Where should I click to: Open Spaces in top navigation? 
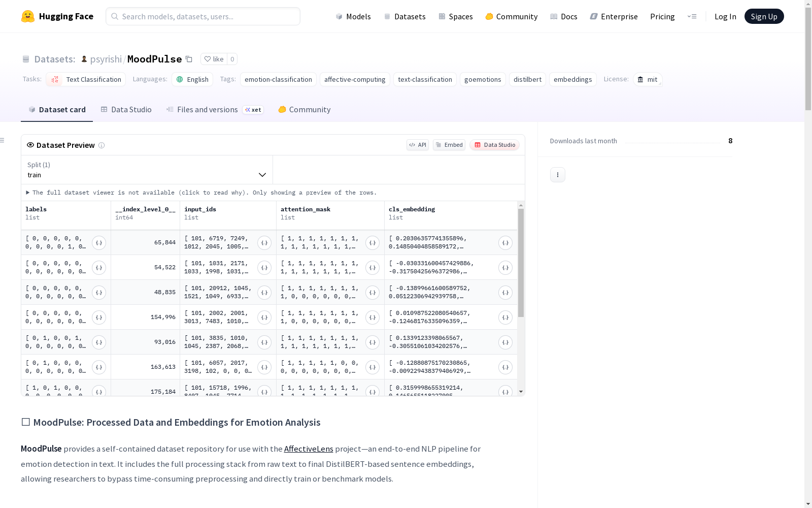(x=455, y=16)
